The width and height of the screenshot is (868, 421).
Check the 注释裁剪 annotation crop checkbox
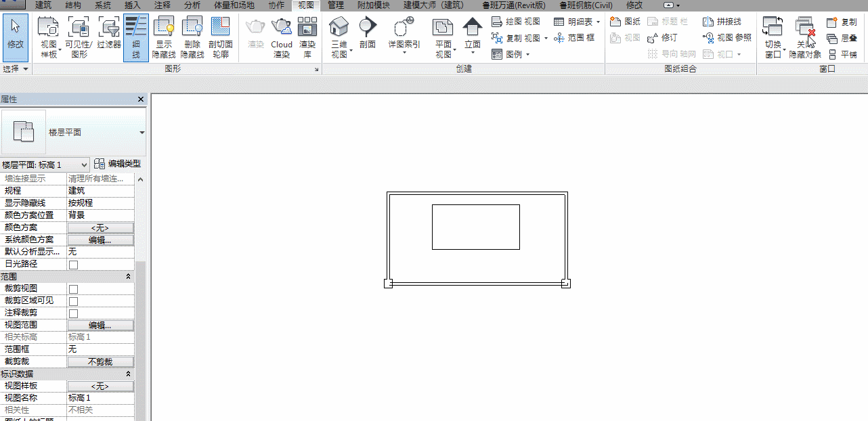[73, 313]
